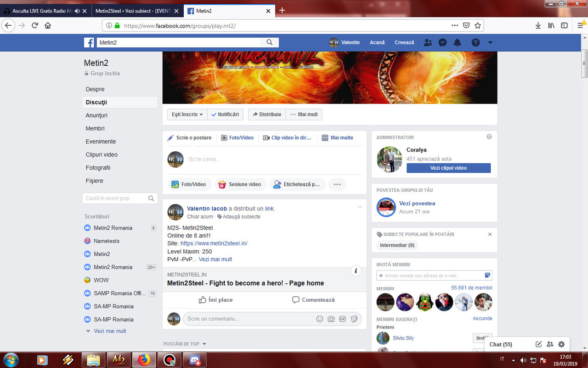The image size is (588, 368).
Task: Open sticker picker in comment box
Action: [x=354, y=319]
